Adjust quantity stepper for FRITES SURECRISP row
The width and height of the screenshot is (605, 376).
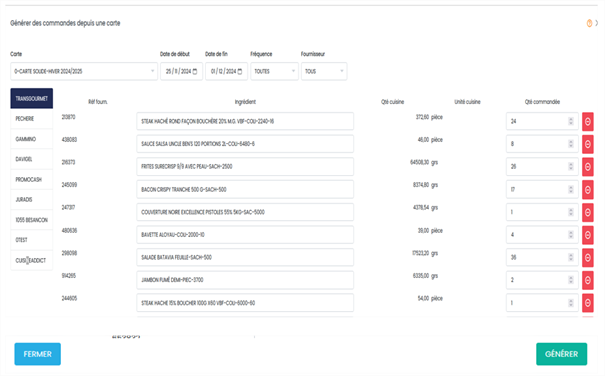point(571,167)
